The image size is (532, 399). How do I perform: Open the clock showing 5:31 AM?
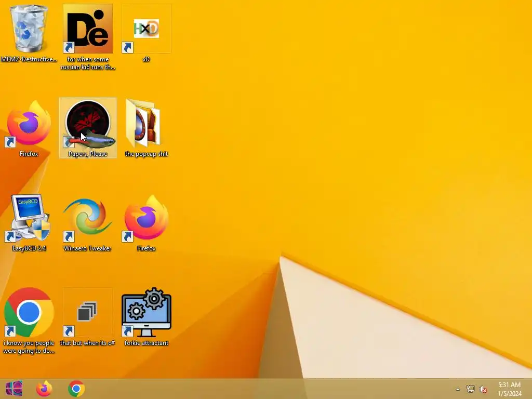click(x=510, y=389)
